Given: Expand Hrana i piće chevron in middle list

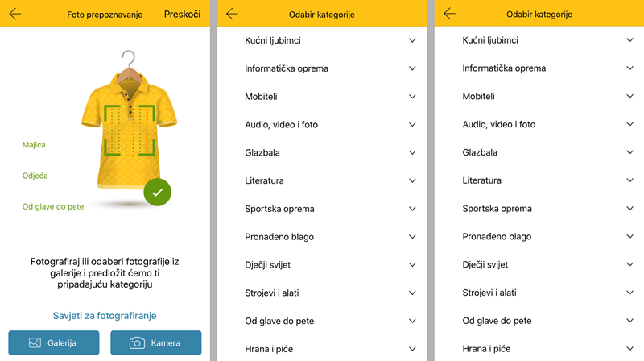Looking at the screenshot, I should [412, 349].
